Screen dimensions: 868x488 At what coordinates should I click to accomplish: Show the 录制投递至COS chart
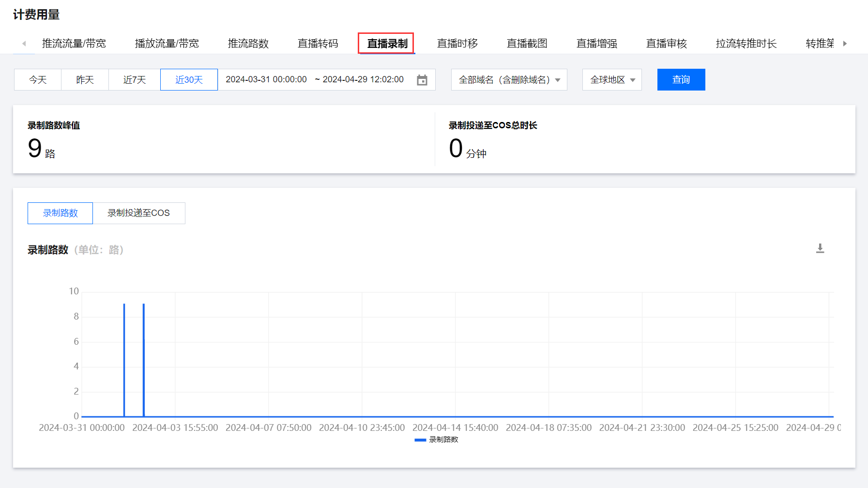[x=138, y=213]
